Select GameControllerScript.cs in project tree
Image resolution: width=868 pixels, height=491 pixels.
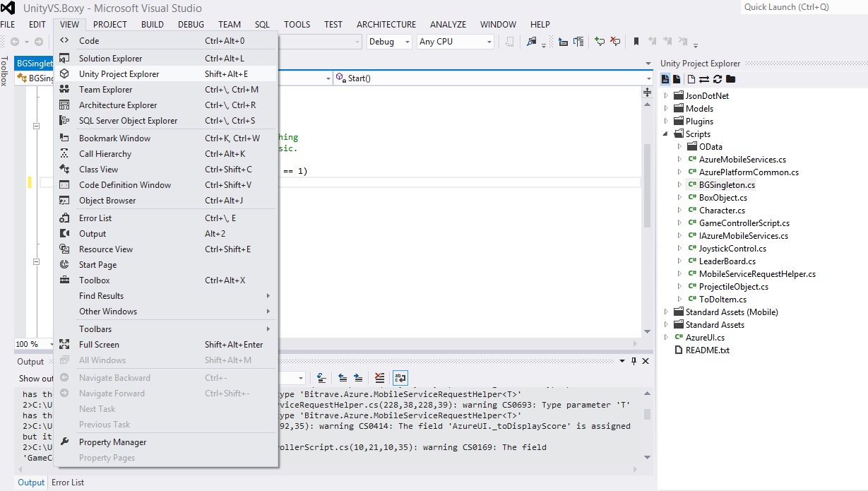[x=744, y=223]
